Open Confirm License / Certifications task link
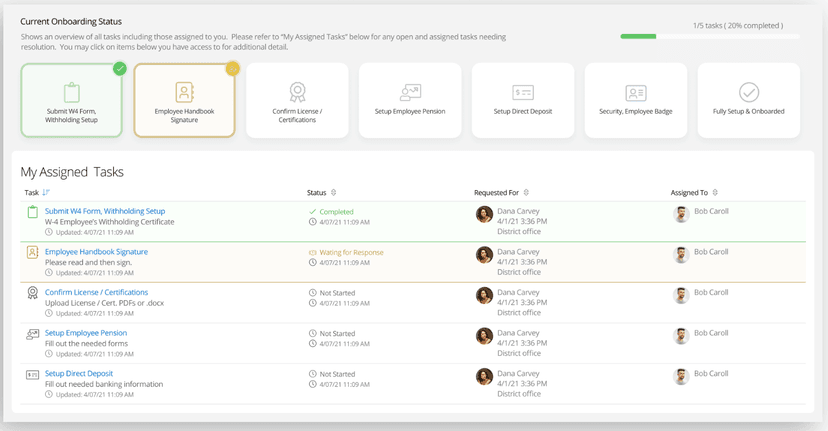The height and width of the screenshot is (431, 828). pos(96,292)
